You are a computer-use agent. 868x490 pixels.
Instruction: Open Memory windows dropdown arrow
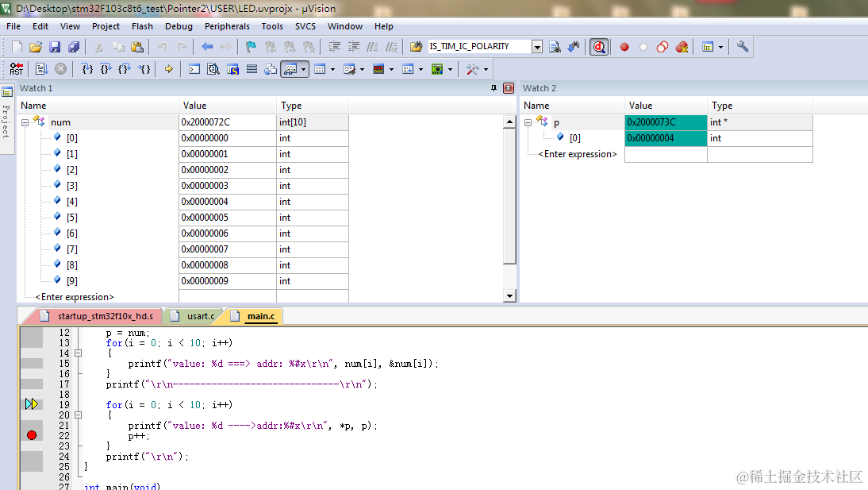(332, 69)
